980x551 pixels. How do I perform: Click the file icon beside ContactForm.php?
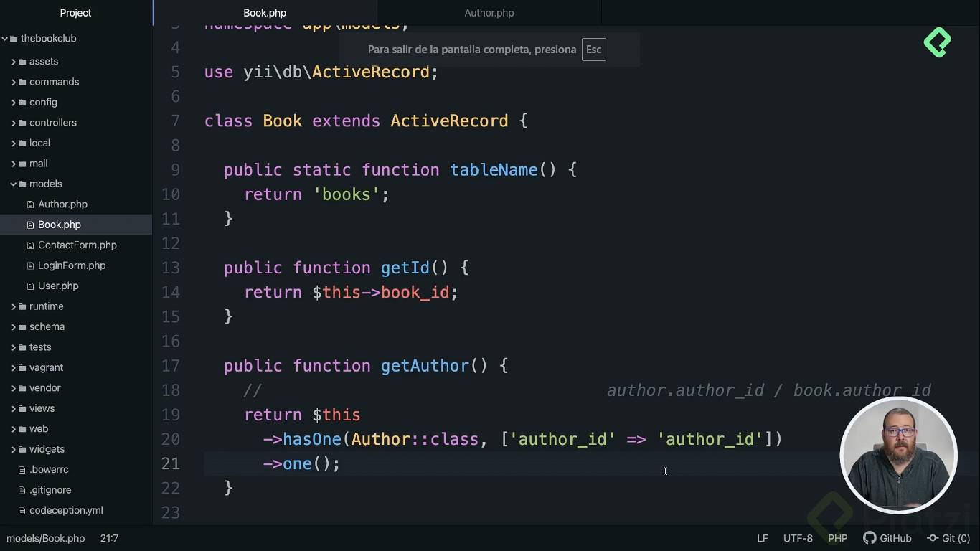click(x=31, y=245)
